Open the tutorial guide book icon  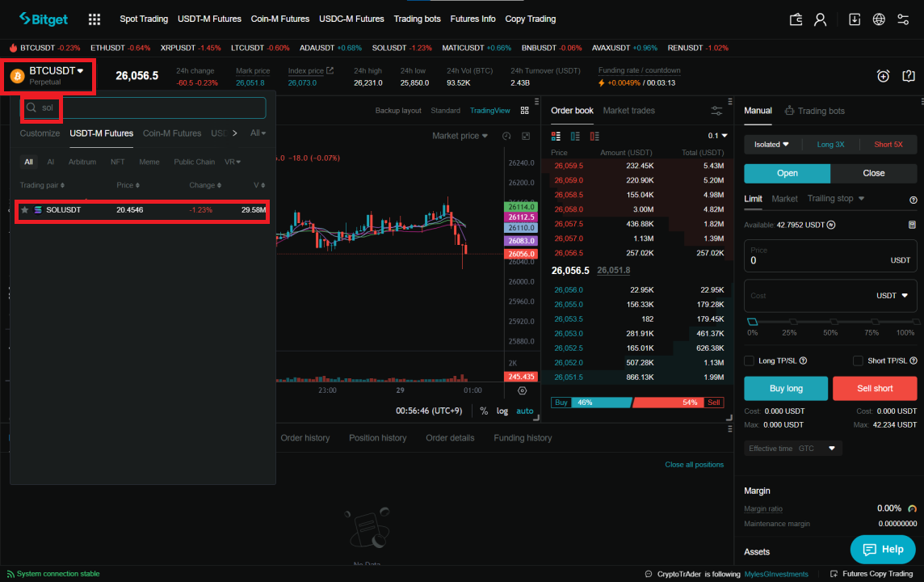point(908,75)
